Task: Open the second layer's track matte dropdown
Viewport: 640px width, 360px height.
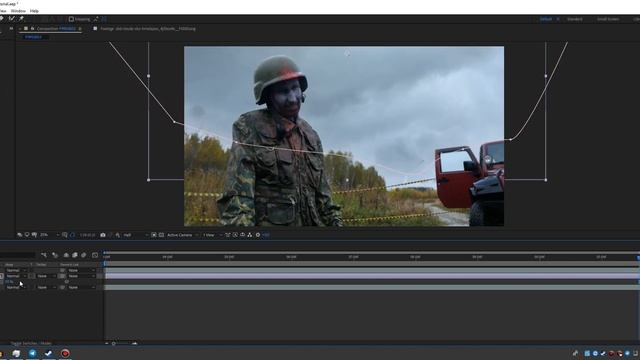Action: (46, 276)
